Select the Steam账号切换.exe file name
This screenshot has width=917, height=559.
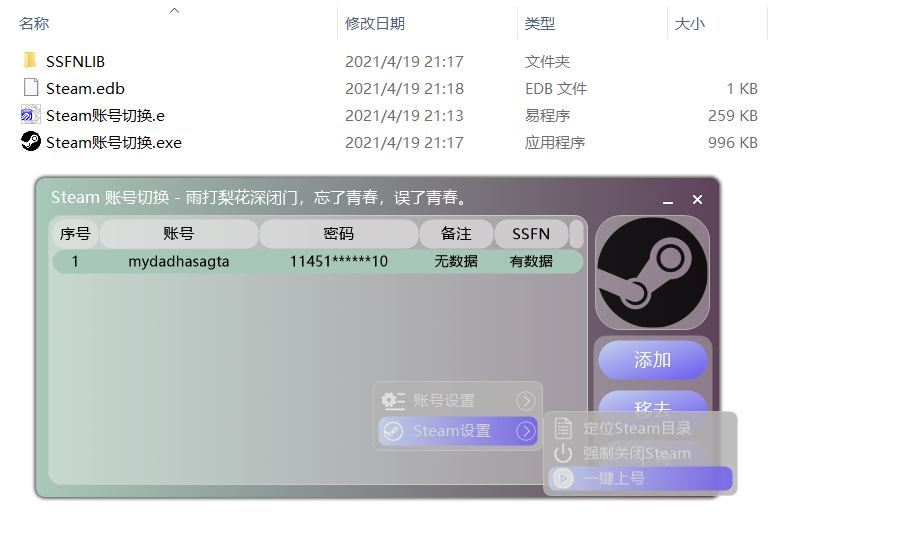coord(114,143)
